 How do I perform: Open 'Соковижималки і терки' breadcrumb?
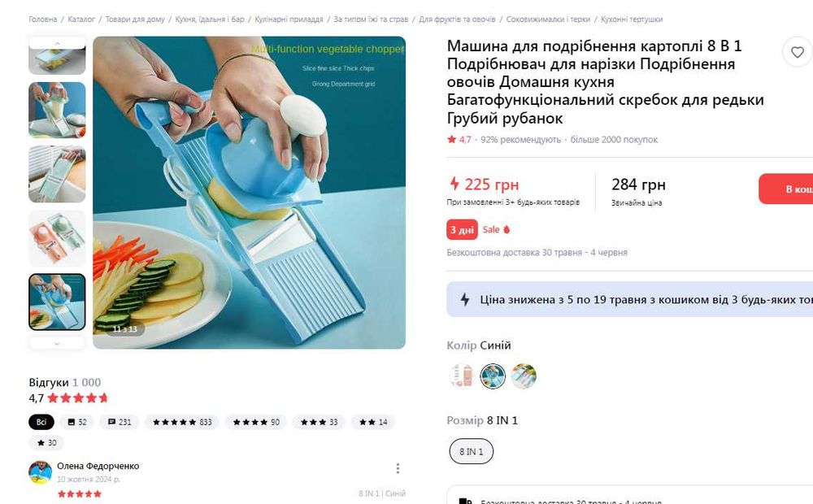(x=548, y=20)
